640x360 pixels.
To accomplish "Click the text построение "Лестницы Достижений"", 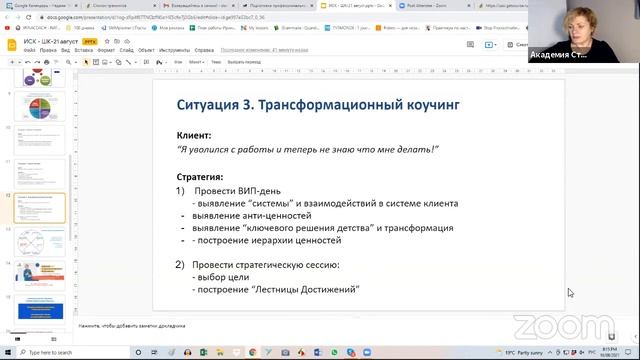I will pos(278,289).
